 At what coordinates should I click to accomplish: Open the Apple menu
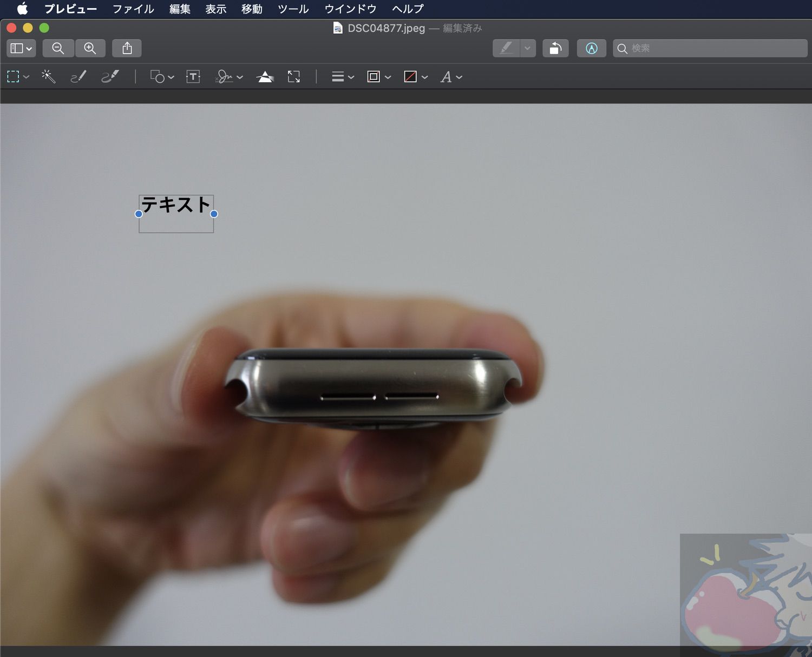[x=22, y=9]
